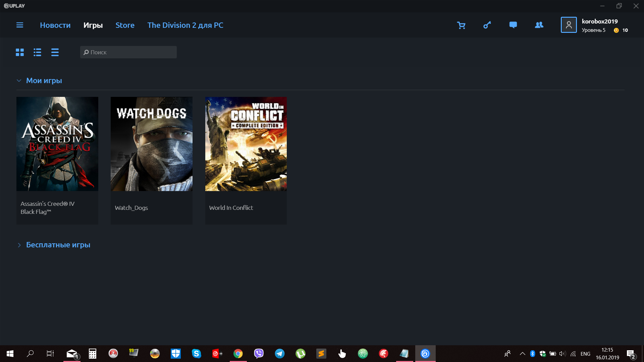Open the Mail app on taskbar
Image resolution: width=644 pixels, height=362 pixels.
point(72,354)
